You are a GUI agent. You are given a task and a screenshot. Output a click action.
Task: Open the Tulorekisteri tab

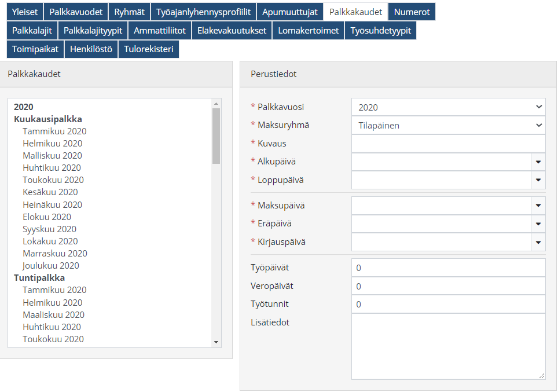click(x=149, y=49)
